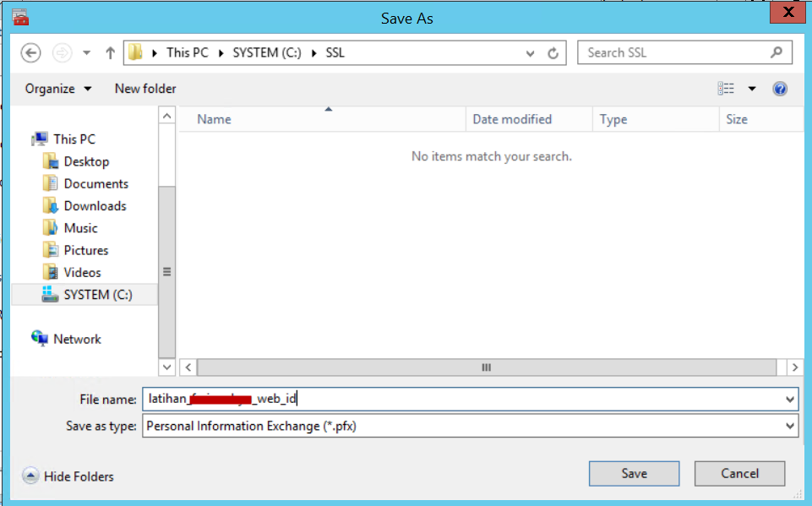Viewport: 812px width, 506px height.
Task: Expand the view options dropdown arrow
Action: coord(751,89)
